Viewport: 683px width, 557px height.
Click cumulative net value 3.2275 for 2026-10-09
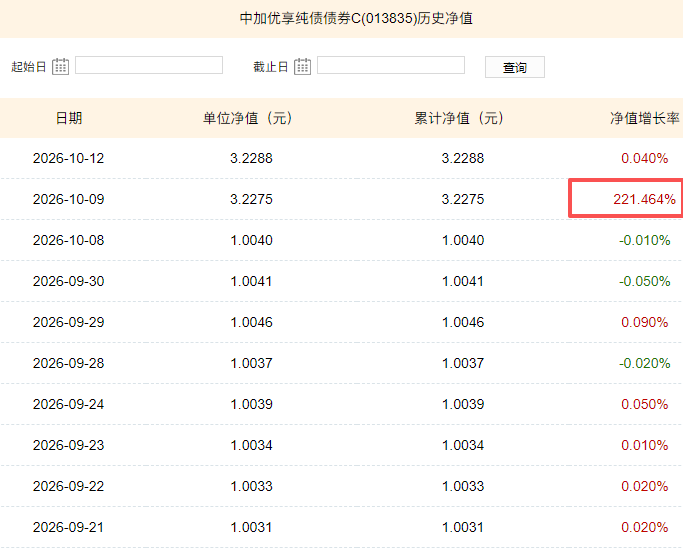tap(463, 199)
